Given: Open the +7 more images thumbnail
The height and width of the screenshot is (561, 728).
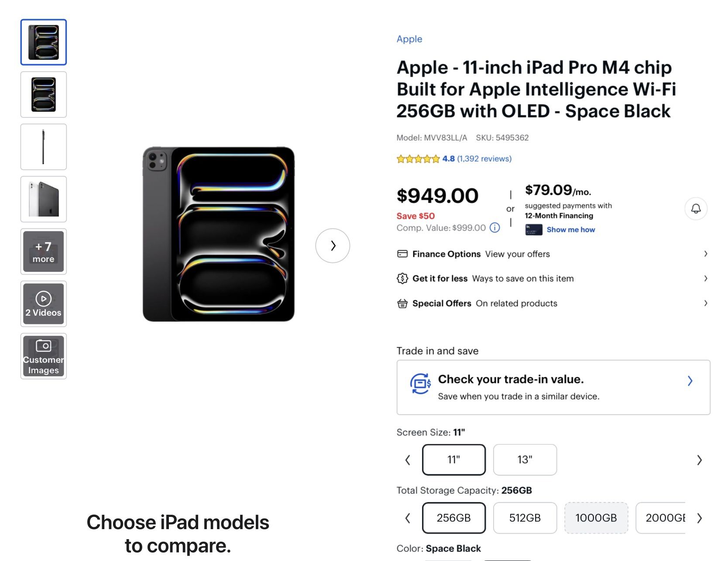Looking at the screenshot, I should 44,251.
